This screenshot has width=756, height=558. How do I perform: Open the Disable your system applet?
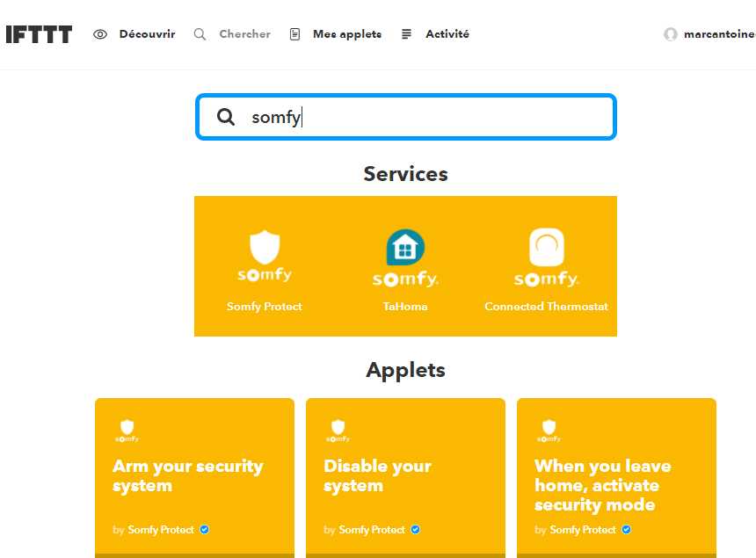pos(405,475)
